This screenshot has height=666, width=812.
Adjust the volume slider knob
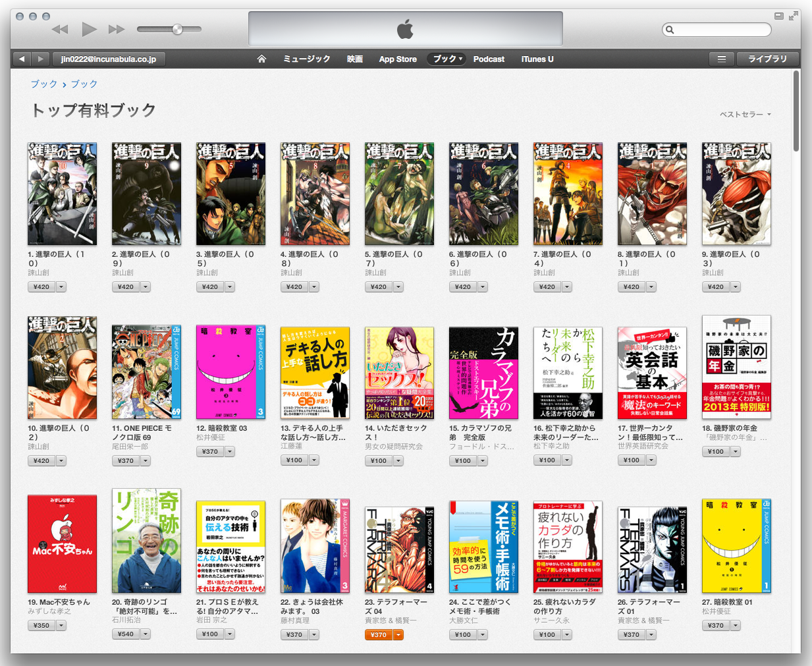pos(177,29)
